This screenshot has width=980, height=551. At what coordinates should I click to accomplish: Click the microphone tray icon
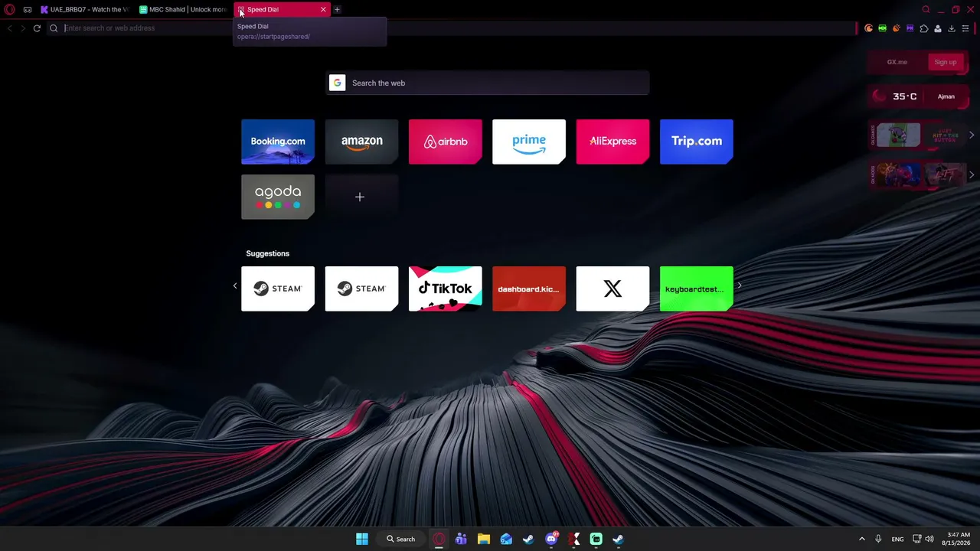coord(878,539)
